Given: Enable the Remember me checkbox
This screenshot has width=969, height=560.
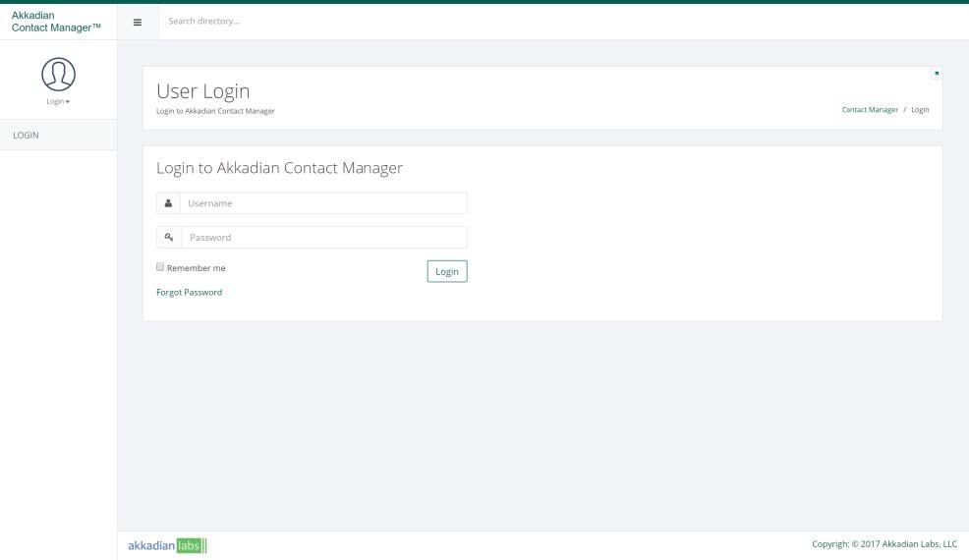Looking at the screenshot, I should point(160,267).
